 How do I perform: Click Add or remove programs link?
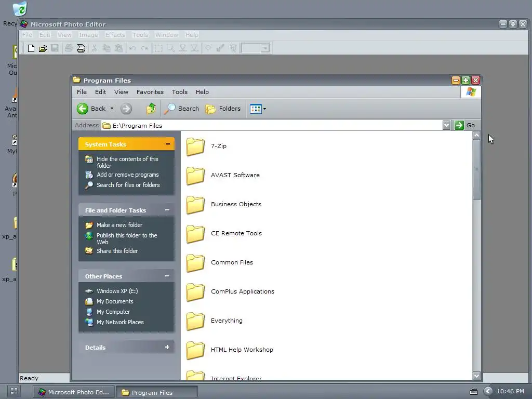point(128,175)
